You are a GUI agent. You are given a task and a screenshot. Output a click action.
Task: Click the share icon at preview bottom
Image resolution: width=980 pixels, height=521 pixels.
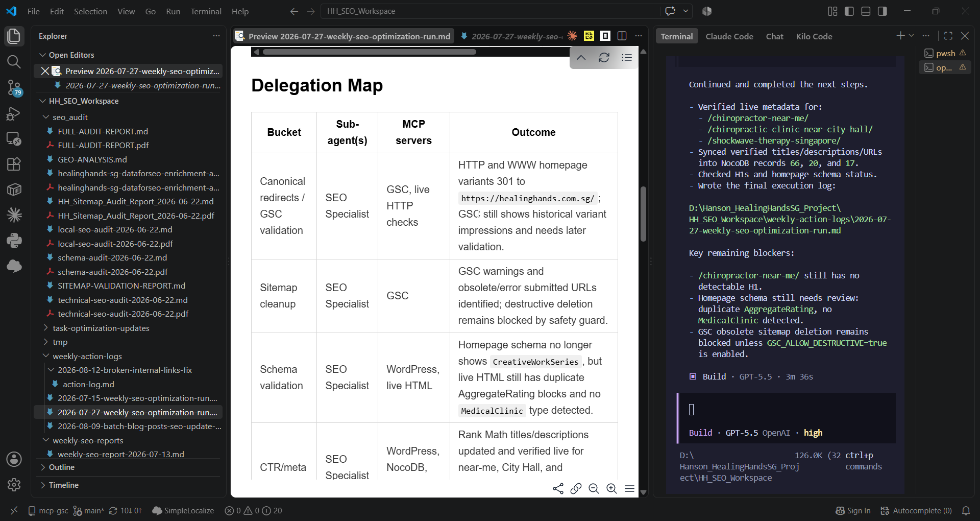(558, 489)
